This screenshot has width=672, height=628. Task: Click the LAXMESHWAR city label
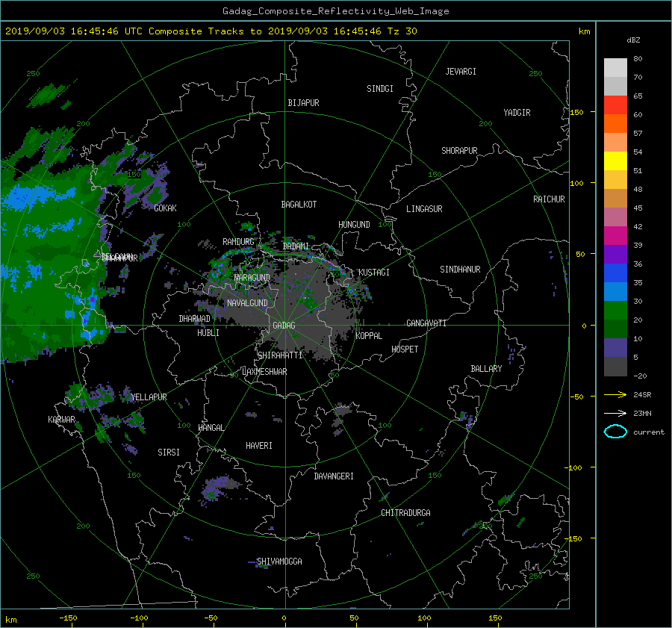click(x=264, y=372)
